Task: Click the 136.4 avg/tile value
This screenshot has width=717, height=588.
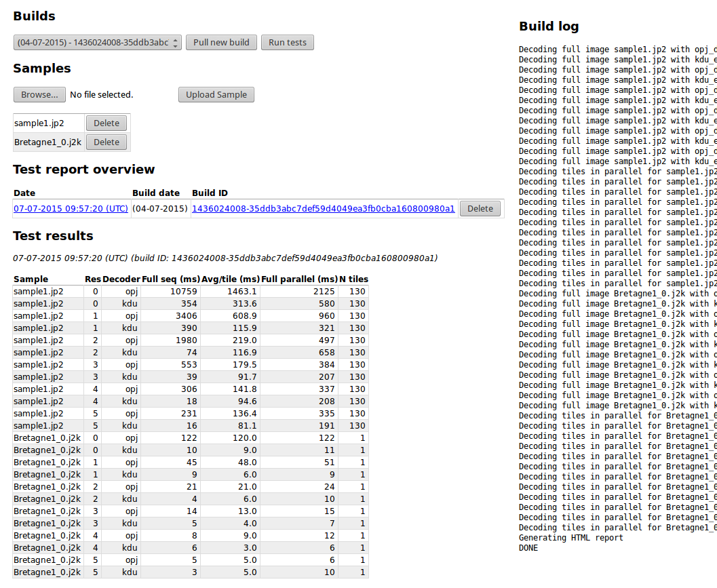Action: [x=245, y=413]
